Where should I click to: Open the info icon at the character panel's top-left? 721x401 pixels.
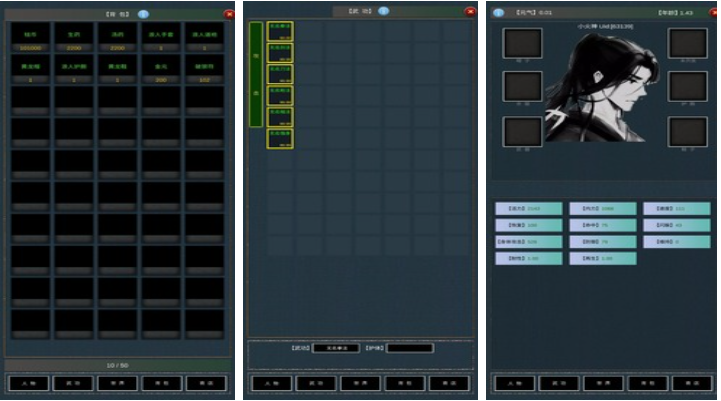click(x=498, y=13)
